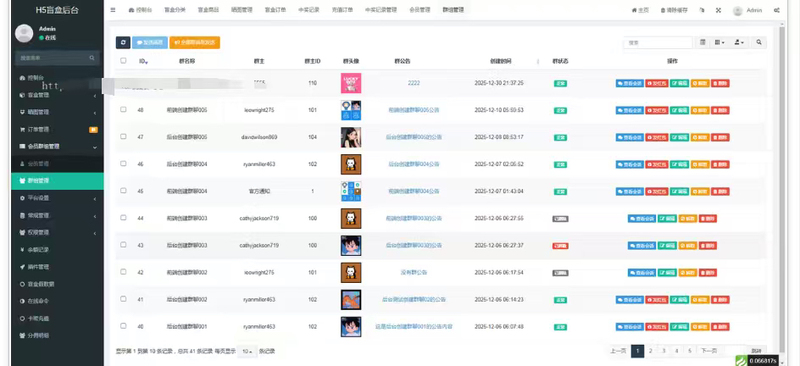
Task: Click the green 编辑 button for row 46
Action: point(680,164)
